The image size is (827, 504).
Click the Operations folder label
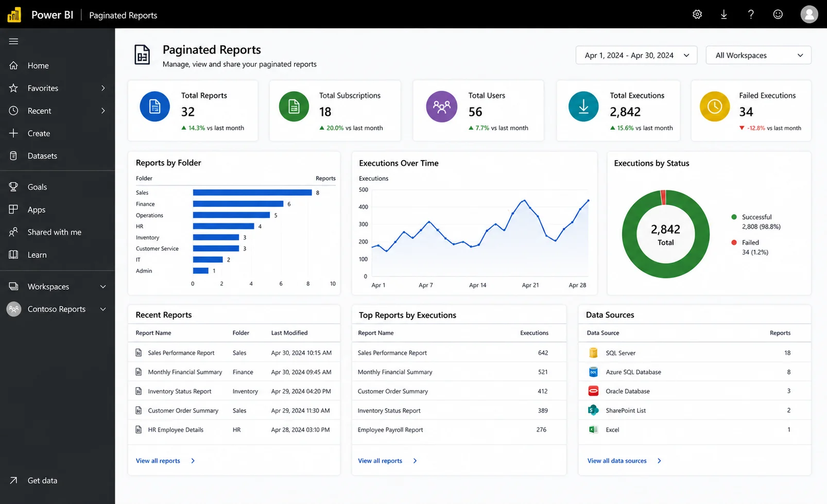149,215
